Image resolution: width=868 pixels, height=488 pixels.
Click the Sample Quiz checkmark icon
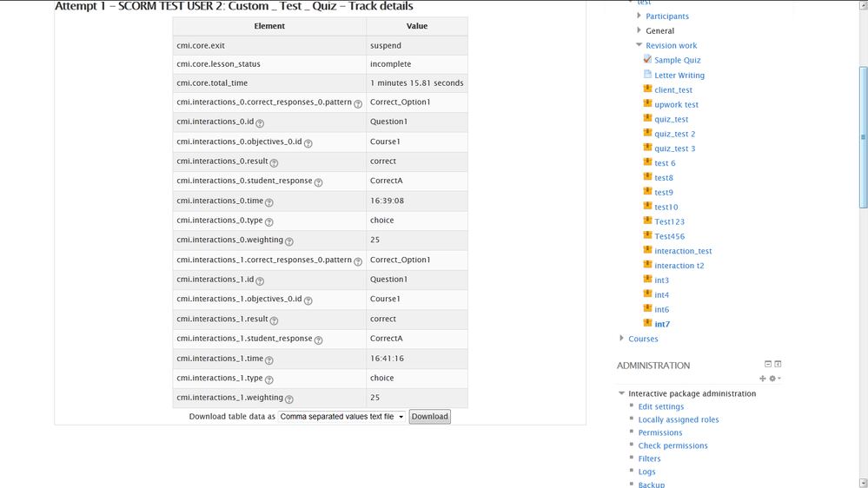click(647, 59)
